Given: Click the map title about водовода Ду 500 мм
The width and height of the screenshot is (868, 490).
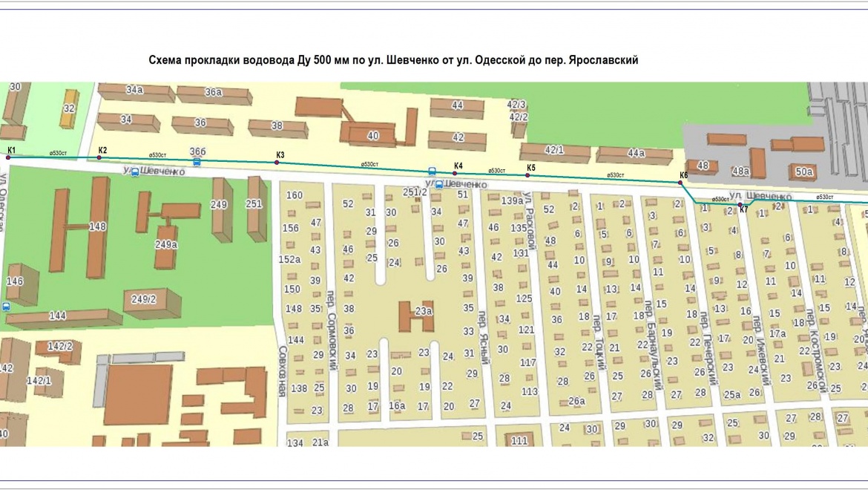Looking at the screenshot, I should click(393, 60).
